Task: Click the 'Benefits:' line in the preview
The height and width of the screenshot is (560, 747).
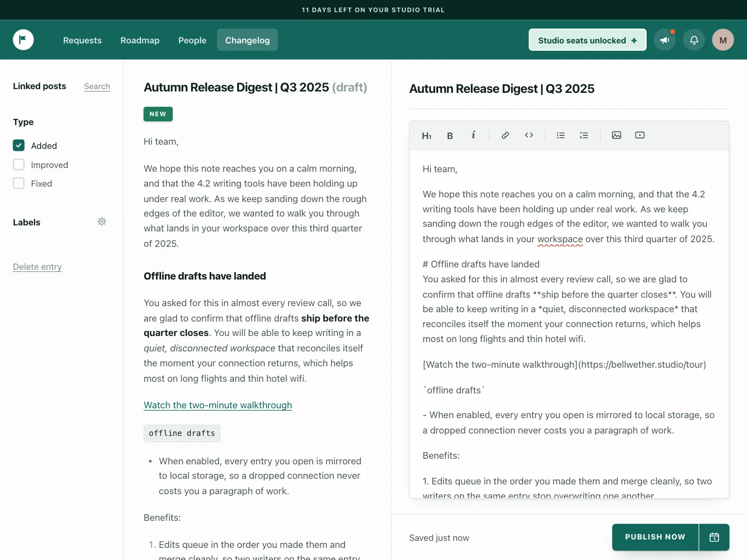Action: pos(162,518)
